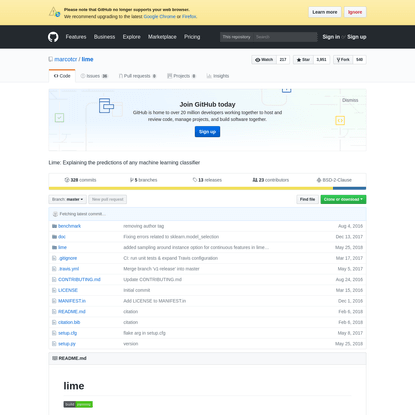Image resolution: width=415 pixels, height=415 pixels.
Task: Open the 'Initial commit' message for LICENSE
Action: (137, 290)
